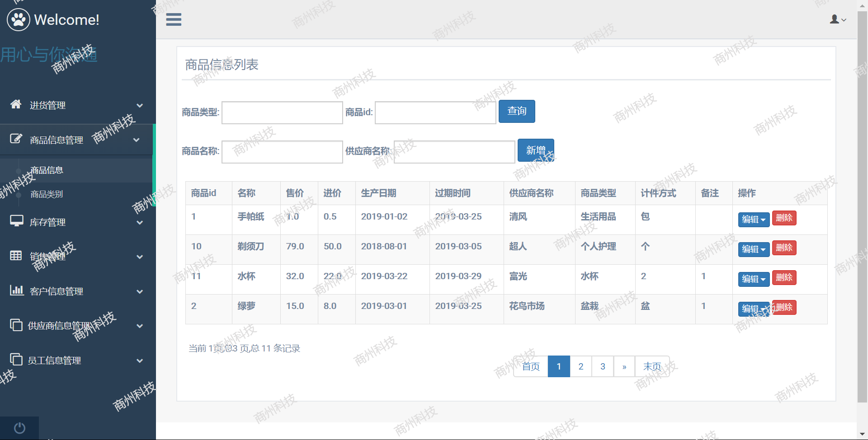Click the table icon beside 销售管理
868x440 pixels.
tap(16, 256)
